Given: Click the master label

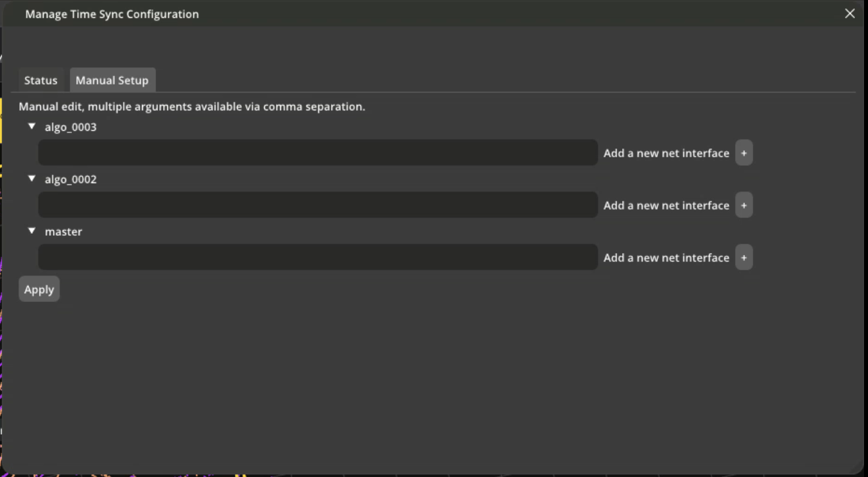Looking at the screenshot, I should (x=63, y=231).
